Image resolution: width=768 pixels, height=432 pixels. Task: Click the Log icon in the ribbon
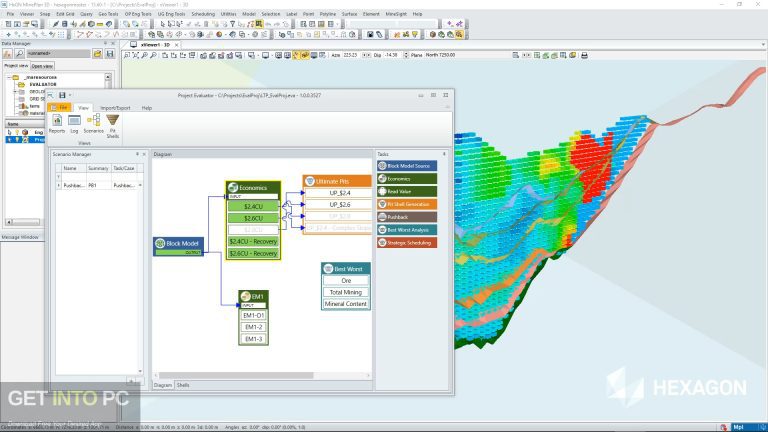point(74,124)
